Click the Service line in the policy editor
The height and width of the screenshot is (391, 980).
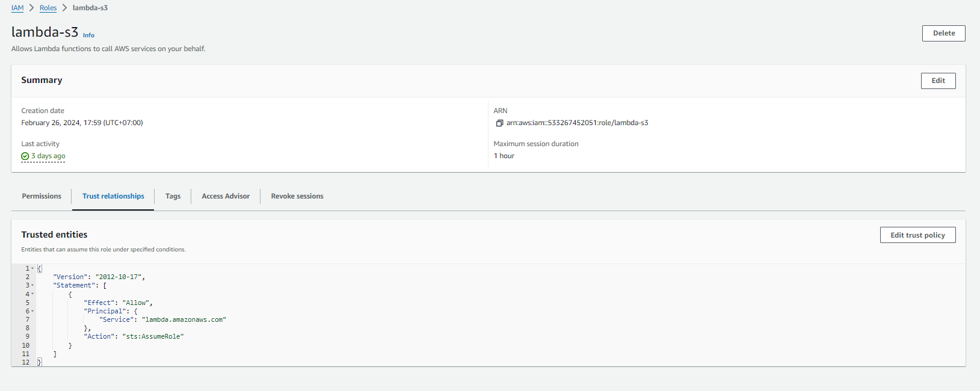162,320
